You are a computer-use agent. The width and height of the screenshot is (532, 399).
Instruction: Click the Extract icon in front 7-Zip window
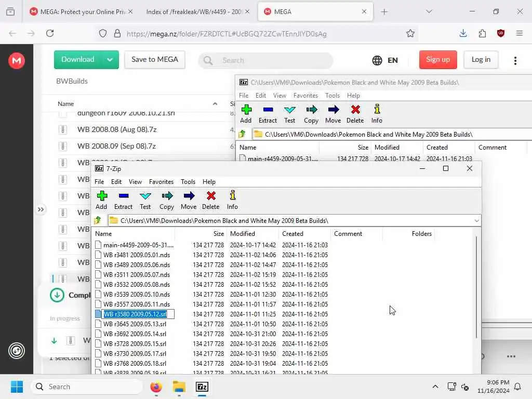[x=124, y=196]
